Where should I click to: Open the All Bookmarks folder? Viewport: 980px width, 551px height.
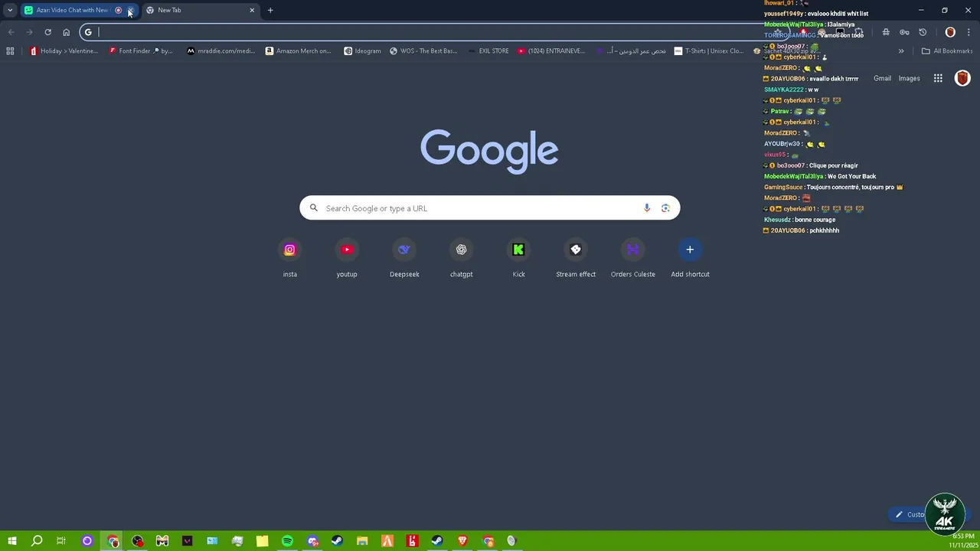(947, 51)
